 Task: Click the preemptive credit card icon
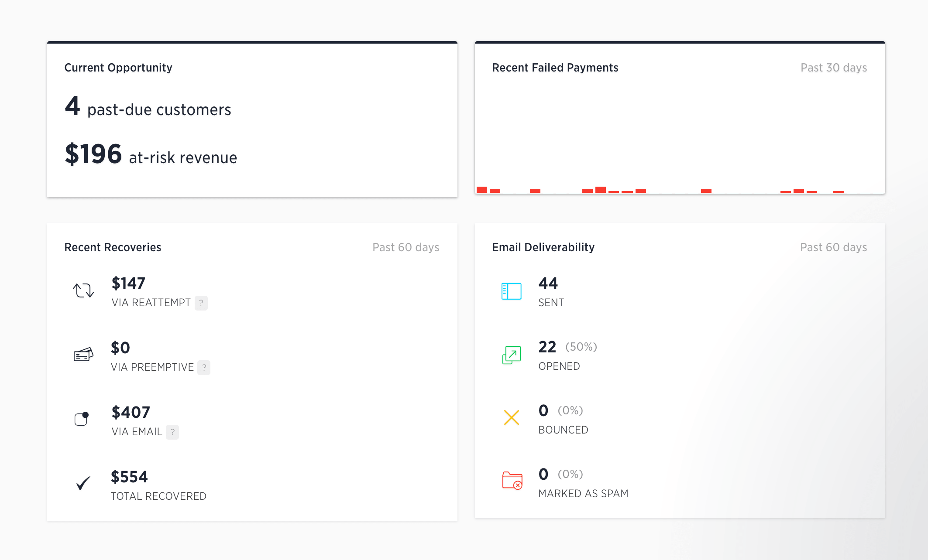pos(83,355)
